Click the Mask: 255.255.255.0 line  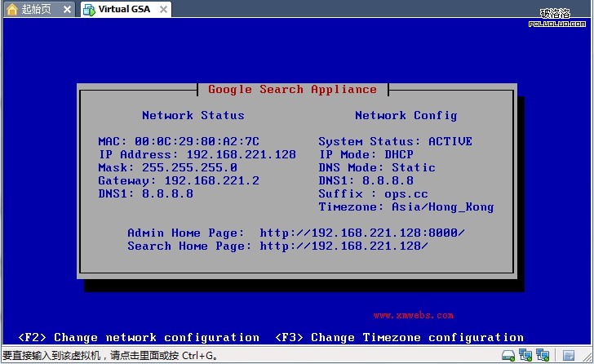tap(167, 167)
